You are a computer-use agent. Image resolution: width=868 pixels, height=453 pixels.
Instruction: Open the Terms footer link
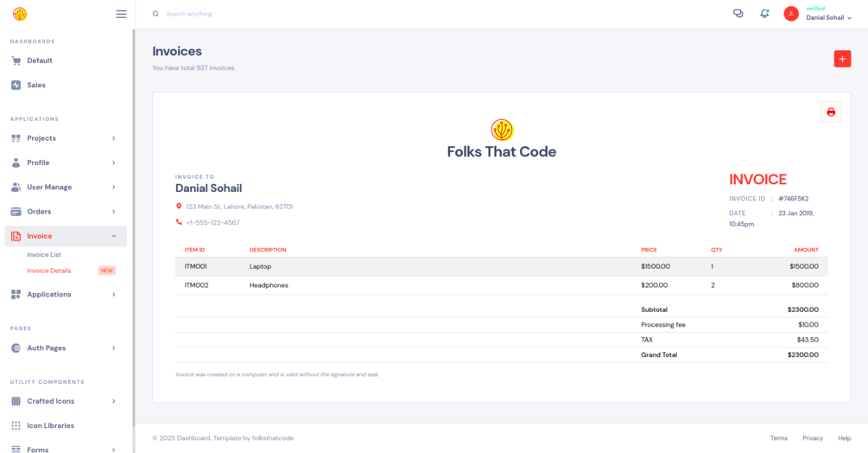point(779,438)
